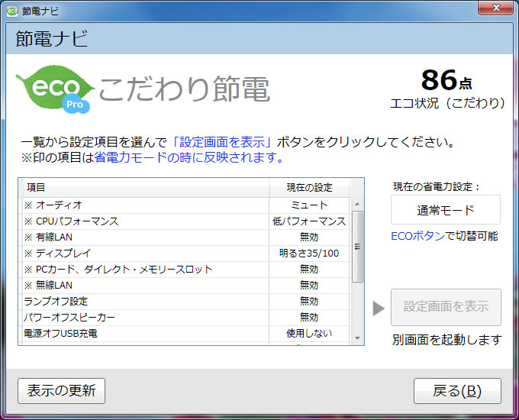Choose the パワーオフスピーカー row

[x=145, y=318]
